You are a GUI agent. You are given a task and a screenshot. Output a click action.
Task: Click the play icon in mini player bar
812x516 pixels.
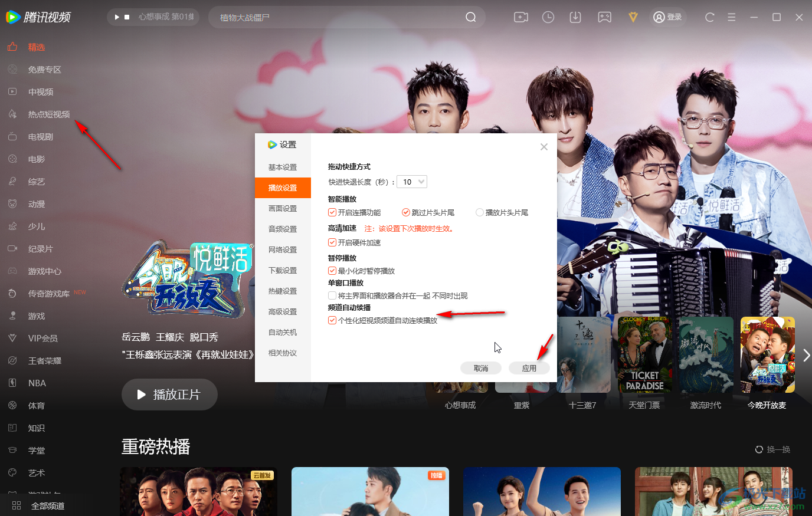[117, 17]
